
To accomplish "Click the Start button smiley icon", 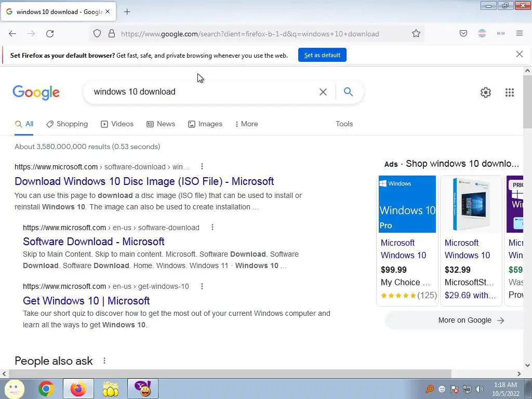I will pyautogui.click(x=14, y=389).
